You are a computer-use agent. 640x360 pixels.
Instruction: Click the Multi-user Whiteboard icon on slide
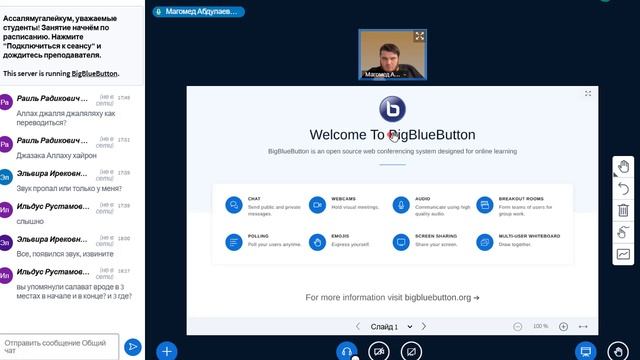(484, 242)
